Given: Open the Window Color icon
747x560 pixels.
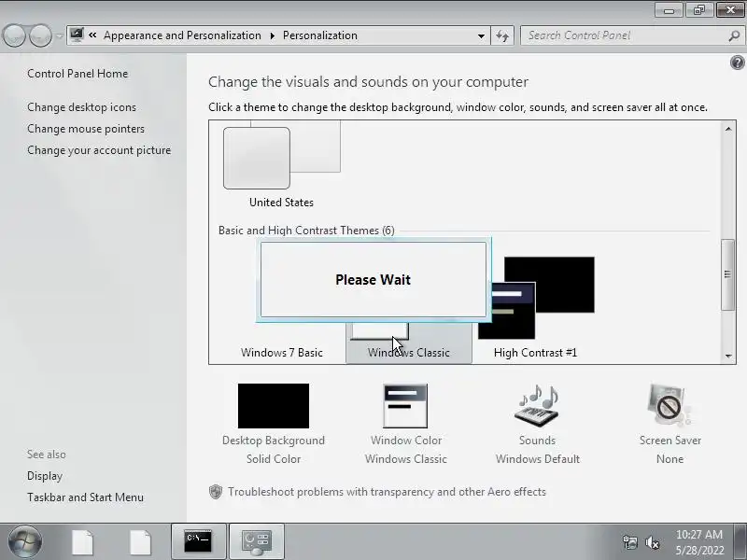Looking at the screenshot, I should pos(405,406).
